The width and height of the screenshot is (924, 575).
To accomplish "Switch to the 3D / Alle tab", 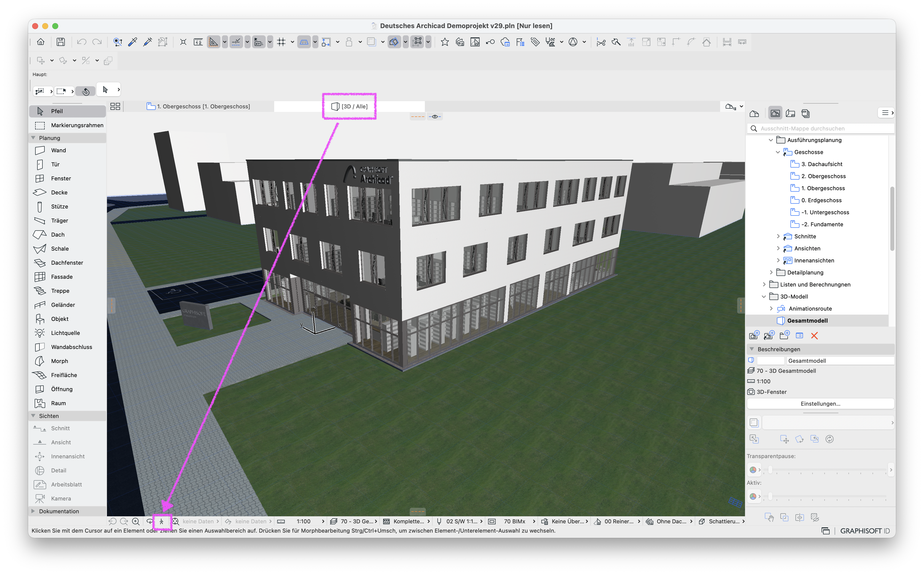I will click(x=349, y=106).
